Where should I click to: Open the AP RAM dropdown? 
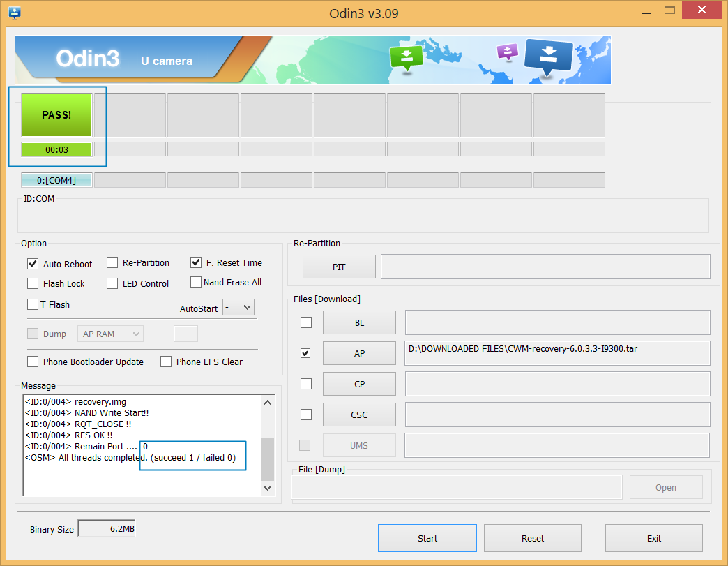coord(110,334)
